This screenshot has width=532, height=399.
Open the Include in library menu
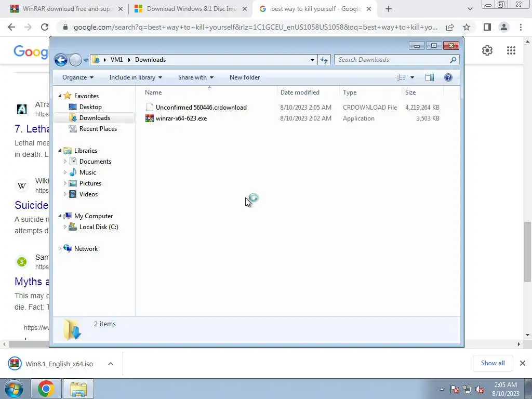pyautogui.click(x=136, y=77)
